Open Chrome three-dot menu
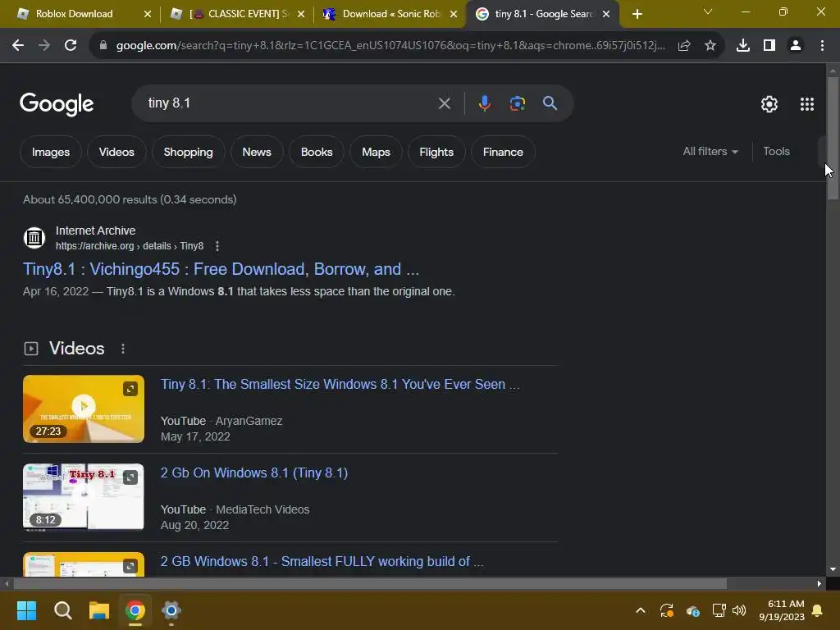The width and height of the screenshot is (840, 630). click(x=822, y=46)
